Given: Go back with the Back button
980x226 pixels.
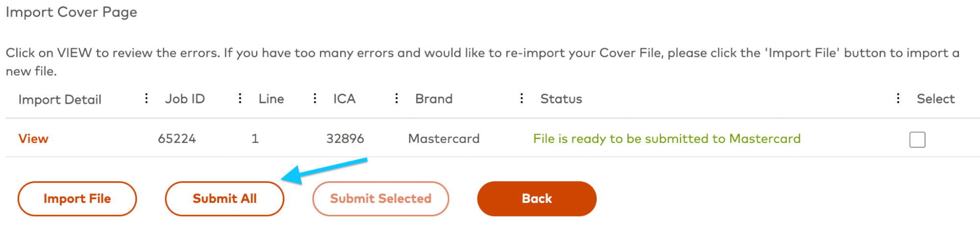Looking at the screenshot, I should tap(537, 198).
